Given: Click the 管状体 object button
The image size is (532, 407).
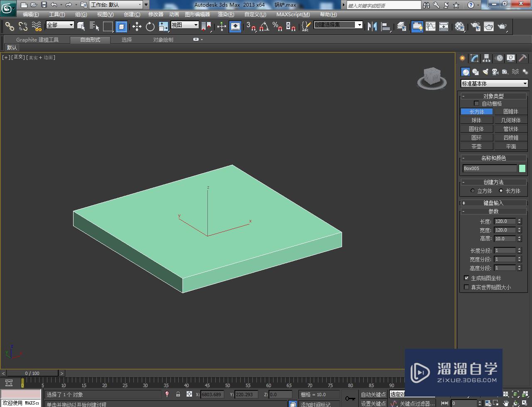Looking at the screenshot, I should [511, 129].
